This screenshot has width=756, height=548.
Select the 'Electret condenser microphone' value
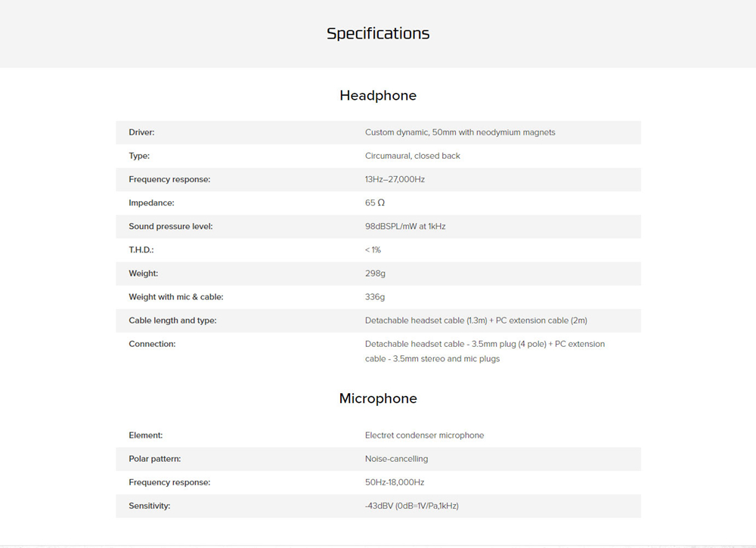pos(424,435)
